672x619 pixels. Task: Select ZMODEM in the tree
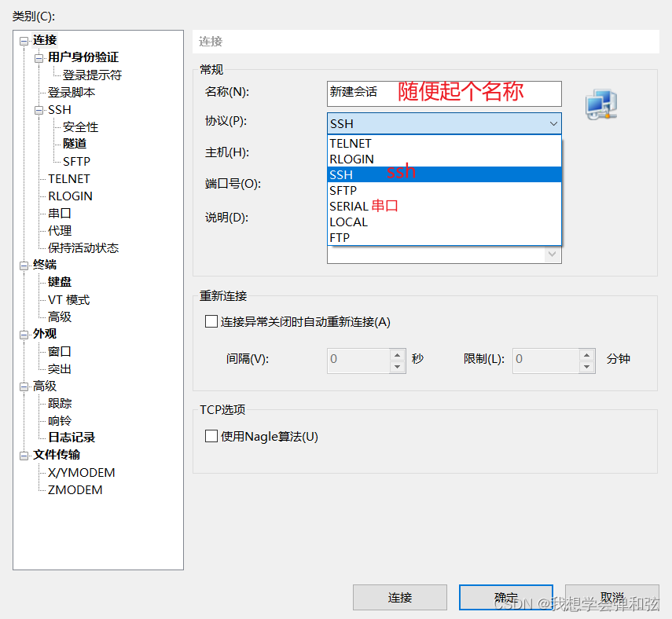(75, 489)
